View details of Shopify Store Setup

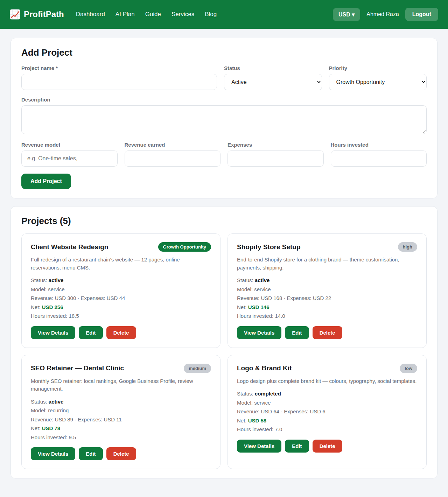point(259,333)
